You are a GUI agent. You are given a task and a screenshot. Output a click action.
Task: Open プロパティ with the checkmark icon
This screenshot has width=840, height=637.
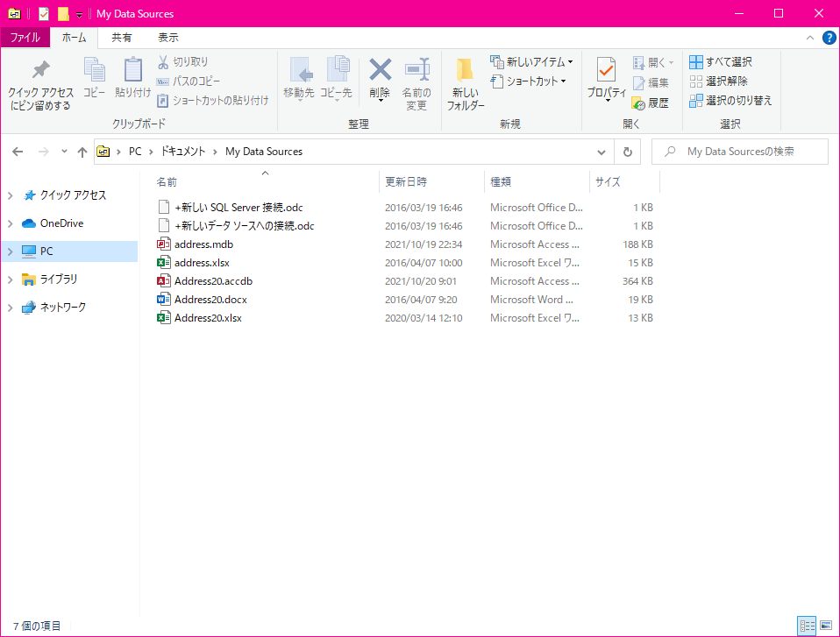606,70
